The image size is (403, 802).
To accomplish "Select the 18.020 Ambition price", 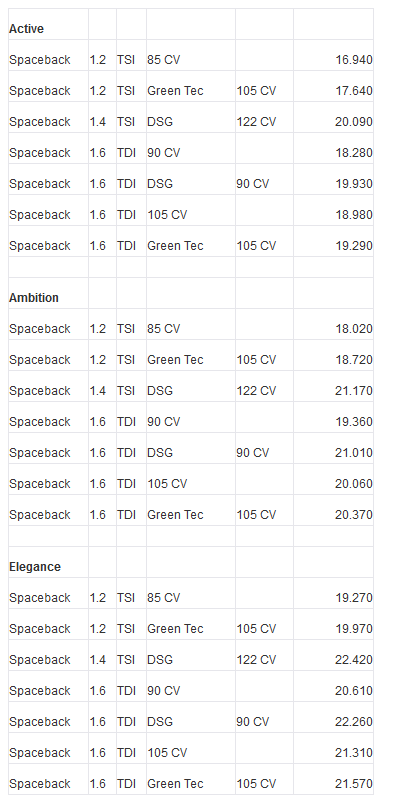I will click(354, 329).
